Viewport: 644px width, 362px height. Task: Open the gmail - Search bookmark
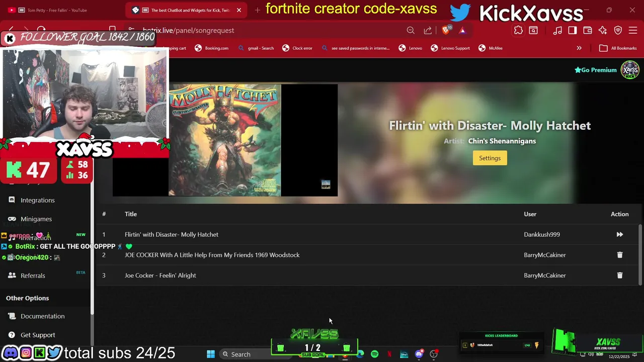[x=256, y=48]
